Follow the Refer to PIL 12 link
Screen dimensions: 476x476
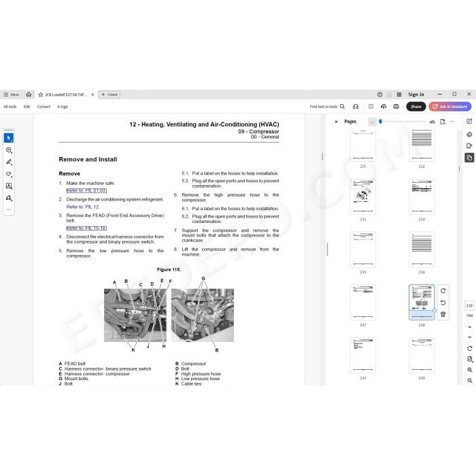[x=82, y=207]
